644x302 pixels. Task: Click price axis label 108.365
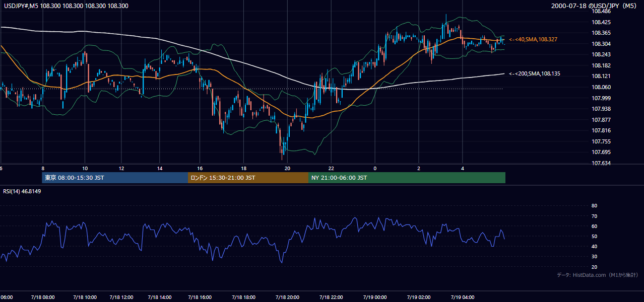pos(601,33)
